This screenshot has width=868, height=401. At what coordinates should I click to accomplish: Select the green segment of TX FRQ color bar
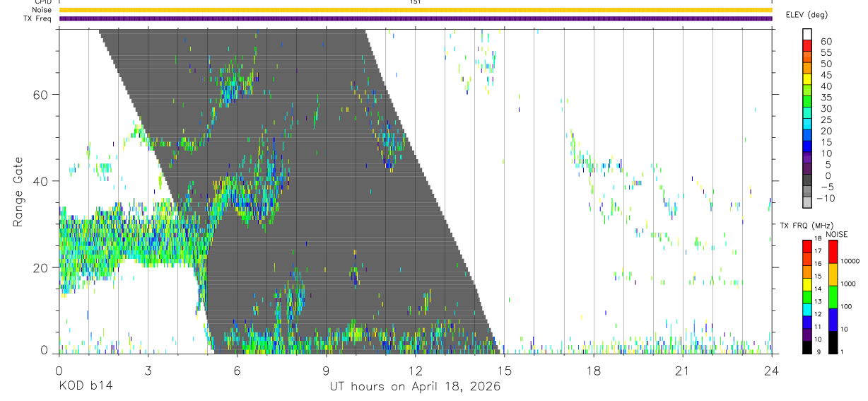pyautogui.click(x=807, y=296)
